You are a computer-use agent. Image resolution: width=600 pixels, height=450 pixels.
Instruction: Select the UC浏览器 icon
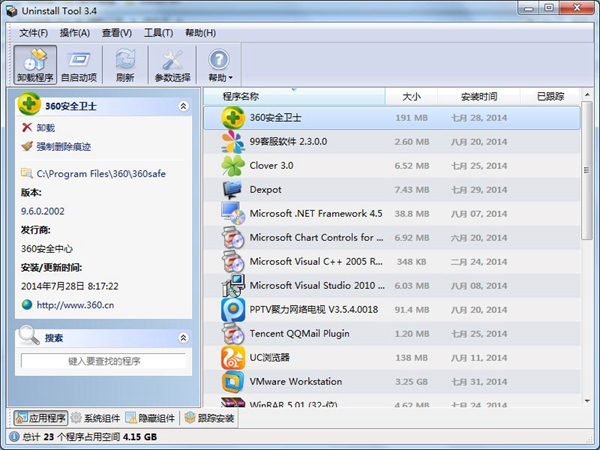[233, 358]
